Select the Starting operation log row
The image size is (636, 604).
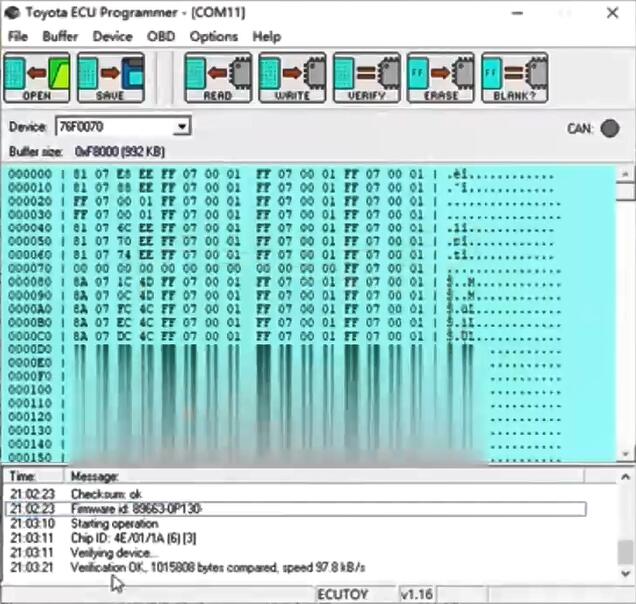click(x=296, y=523)
